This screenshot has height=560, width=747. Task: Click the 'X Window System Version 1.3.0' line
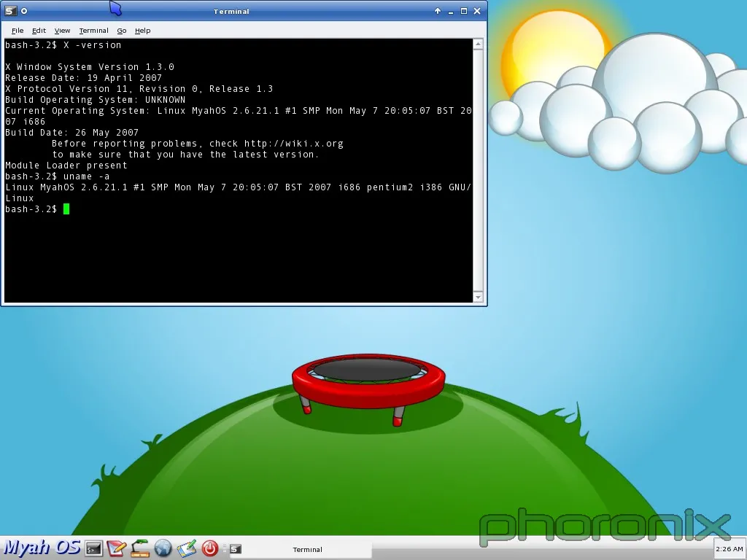90,67
